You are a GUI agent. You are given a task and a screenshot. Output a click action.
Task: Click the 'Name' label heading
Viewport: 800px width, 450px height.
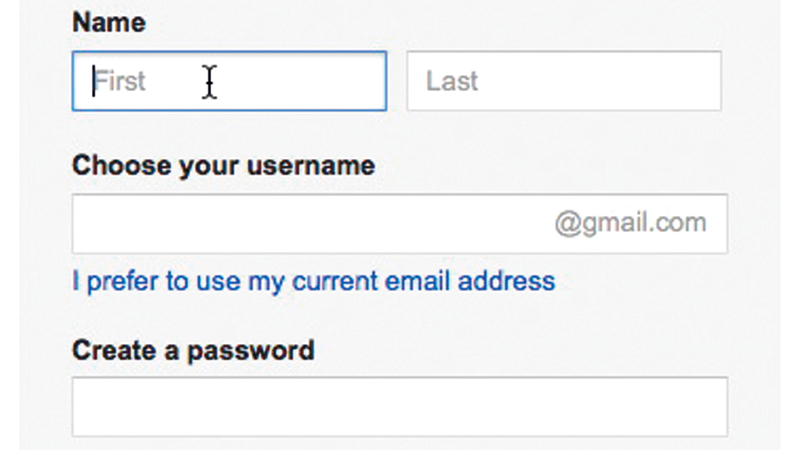[108, 22]
